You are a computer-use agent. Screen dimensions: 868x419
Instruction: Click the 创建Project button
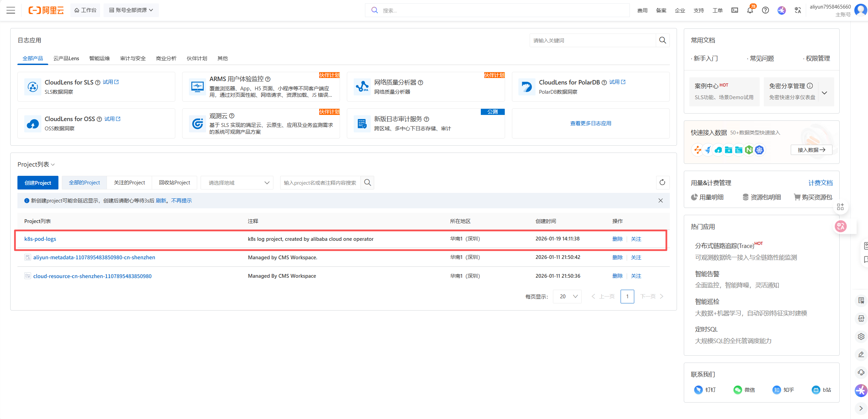pyautogui.click(x=38, y=183)
